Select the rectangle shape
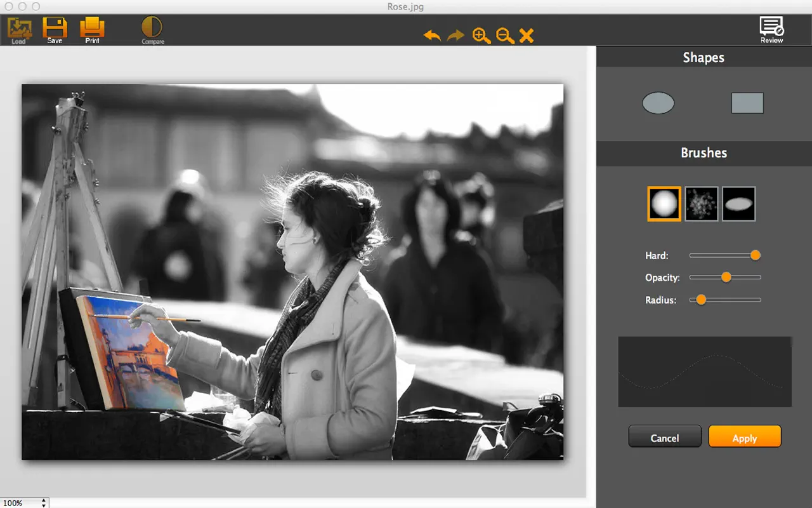The width and height of the screenshot is (812, 508). [747, 102]
